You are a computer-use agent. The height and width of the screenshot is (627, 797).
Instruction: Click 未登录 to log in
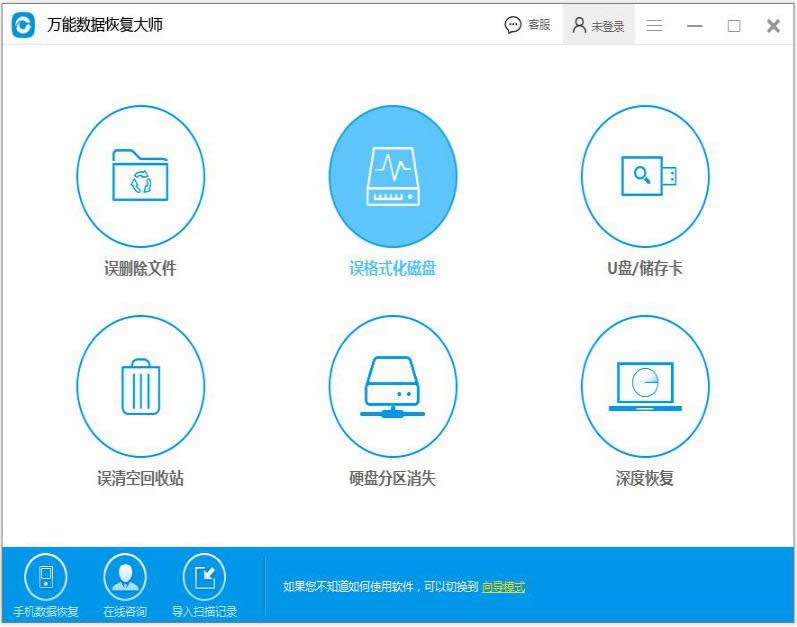coord(598,26)
